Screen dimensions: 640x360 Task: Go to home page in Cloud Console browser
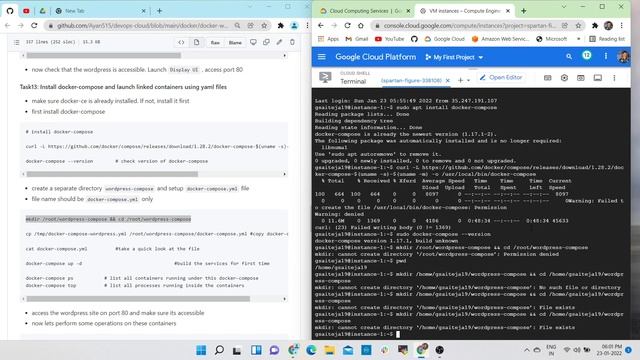361,25
